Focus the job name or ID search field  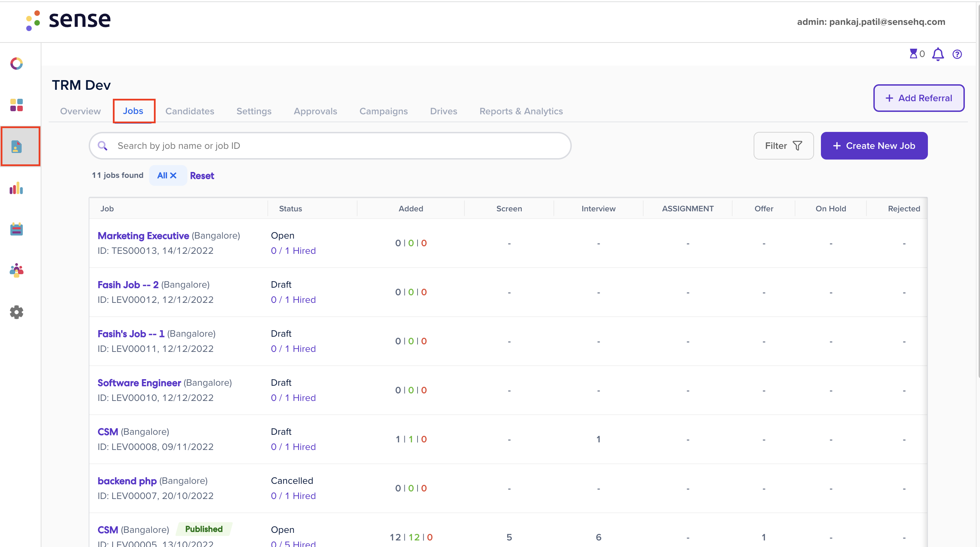[x=330, y=146]
